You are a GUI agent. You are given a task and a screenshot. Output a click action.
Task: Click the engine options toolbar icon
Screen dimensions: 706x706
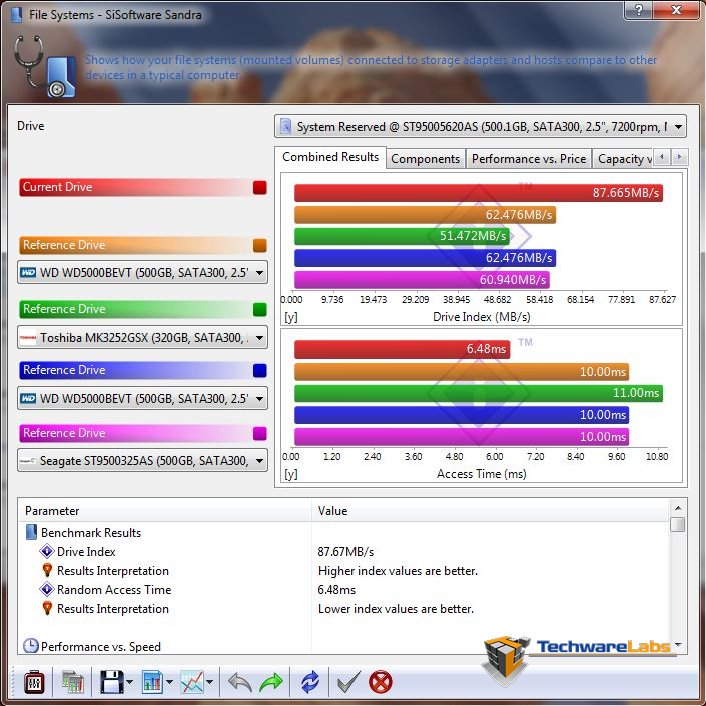pyautogui.click(x=34, y=683)
